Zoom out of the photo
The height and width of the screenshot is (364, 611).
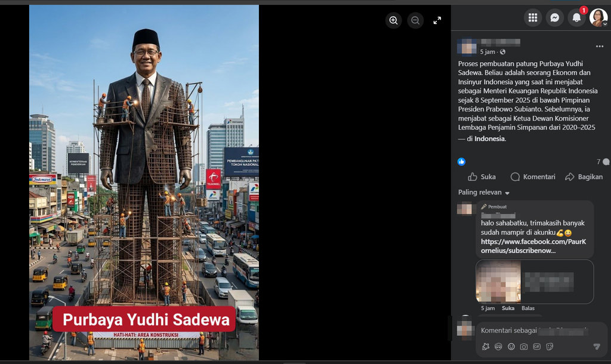415,20
